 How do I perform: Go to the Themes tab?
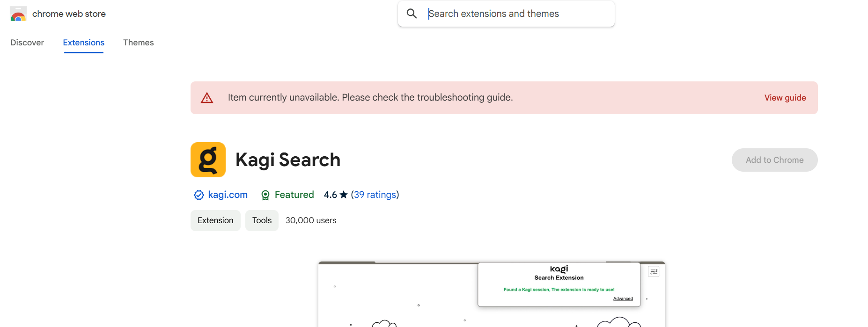pyautogui.click(x=138, y=43)
